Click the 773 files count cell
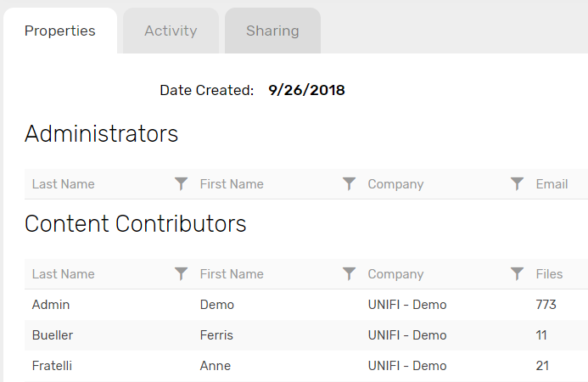Screen dimensions: 588x382 coord(547,305)
